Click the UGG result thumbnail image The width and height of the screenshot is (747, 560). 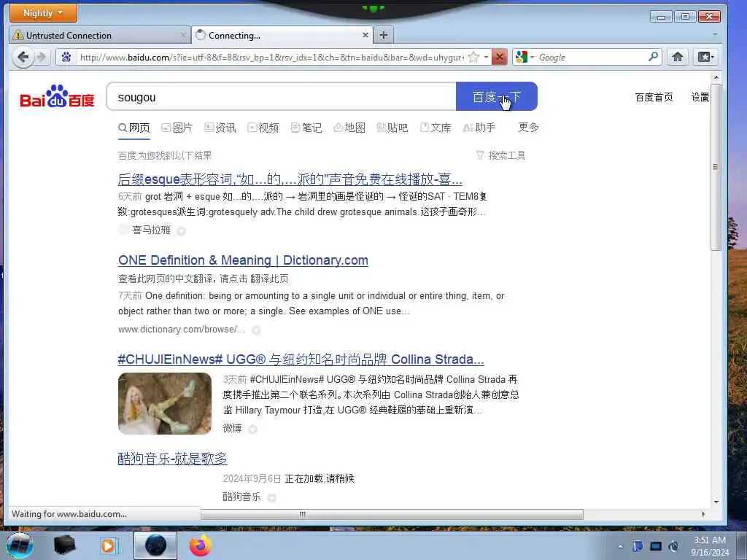pyautogui.click(x=165, y=403)
